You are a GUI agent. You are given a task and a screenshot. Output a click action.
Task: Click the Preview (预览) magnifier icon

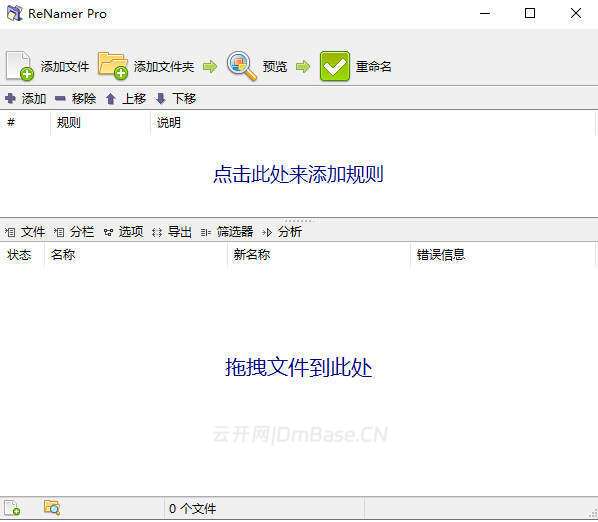click(242, 66)
